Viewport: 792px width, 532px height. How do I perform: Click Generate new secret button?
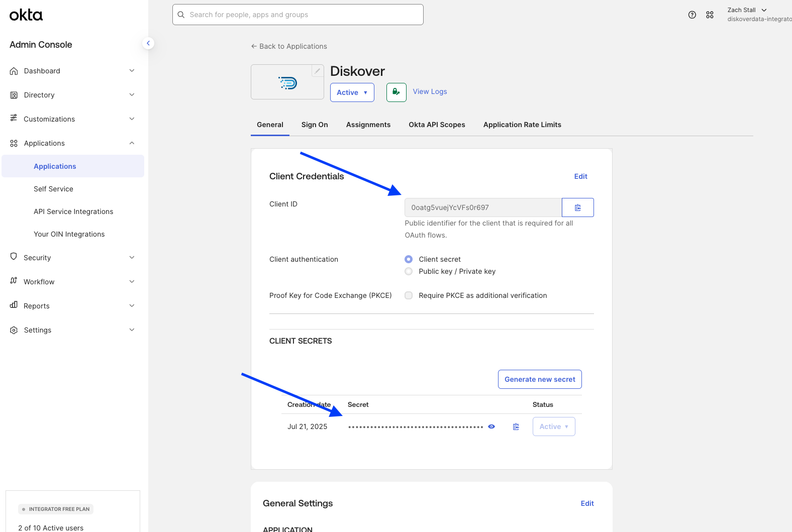tap(540, 379)
